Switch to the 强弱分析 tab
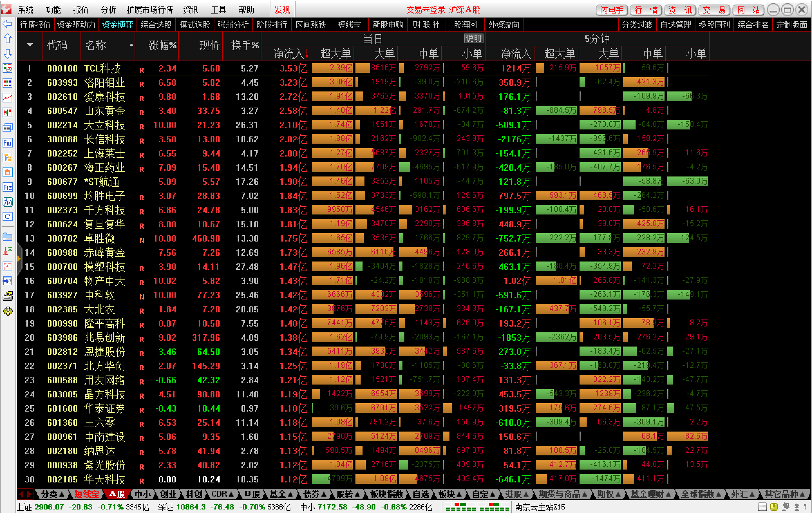The height and width of the screenshot is (514, 812). [233, 24]
